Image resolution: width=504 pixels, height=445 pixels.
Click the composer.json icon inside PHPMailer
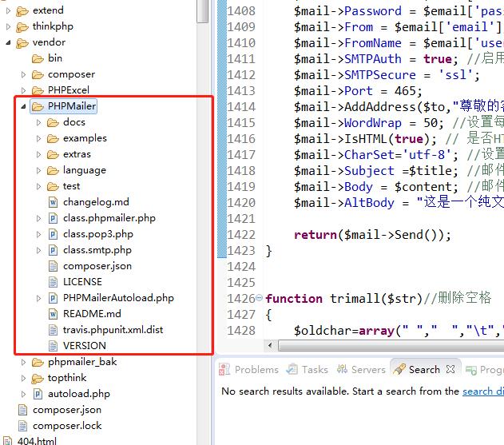click(53, 266)
